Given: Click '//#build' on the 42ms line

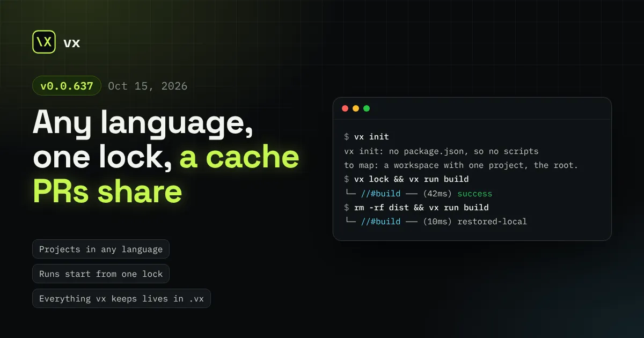Looking at the screenshot, I should [x=380, y=194].
